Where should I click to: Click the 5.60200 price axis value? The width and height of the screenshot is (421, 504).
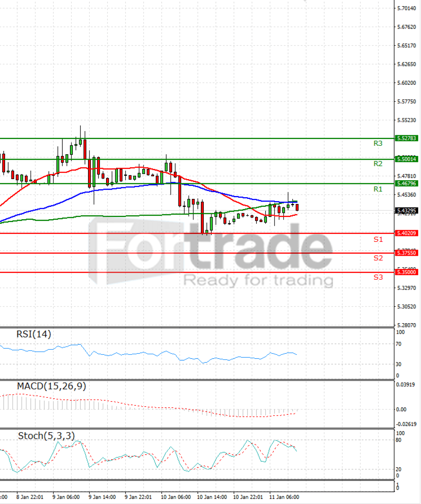point(407,83)
